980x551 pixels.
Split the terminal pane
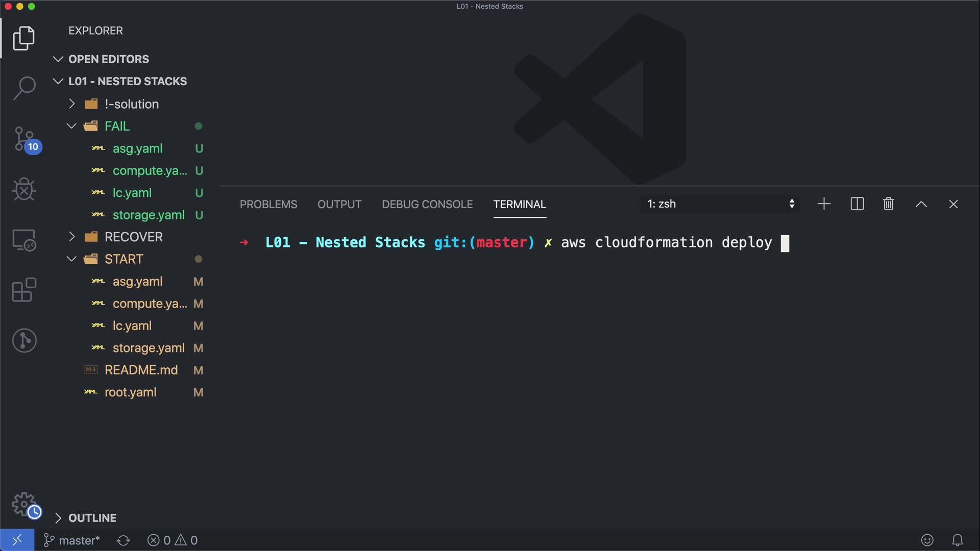click(857, 204)
